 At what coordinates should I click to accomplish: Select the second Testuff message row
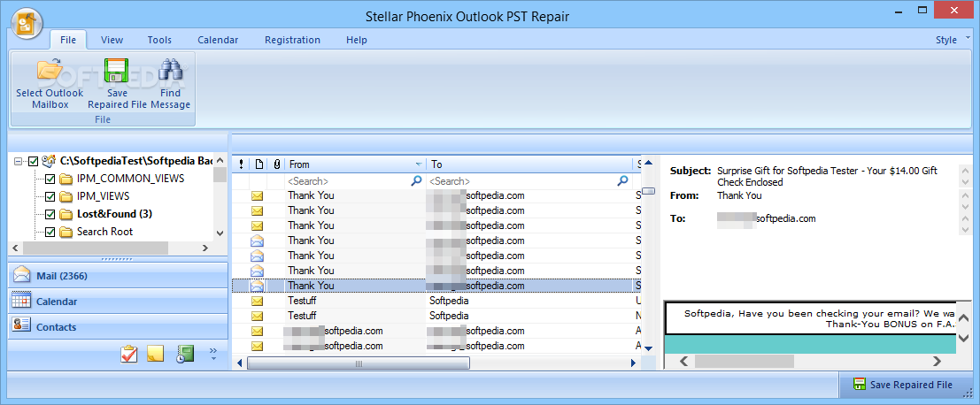[436, 316]
